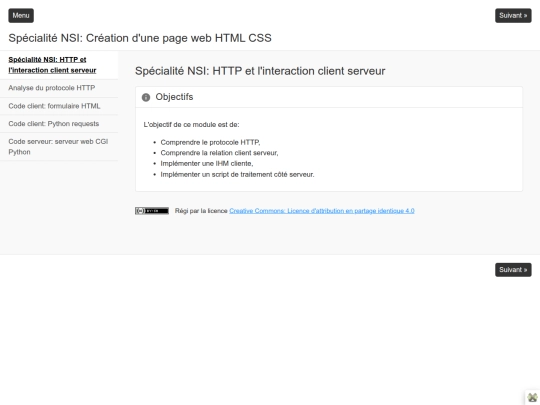Click bullet Comprendre la relation client serveur
The height and width of the screenshot is (405, 540).
point(219,153)
